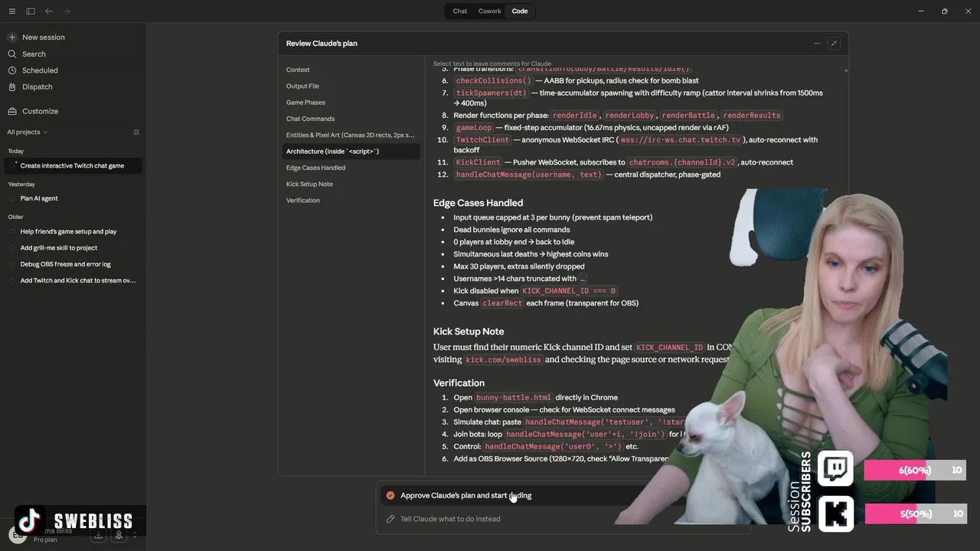980x551 pixels.
Task: Click the New session label
Action: click(x=44, y=37)
